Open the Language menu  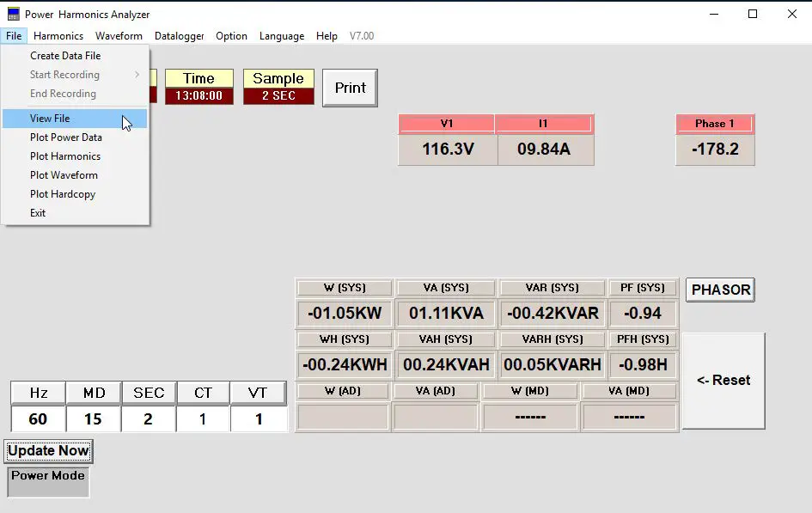tap(281, 35)
